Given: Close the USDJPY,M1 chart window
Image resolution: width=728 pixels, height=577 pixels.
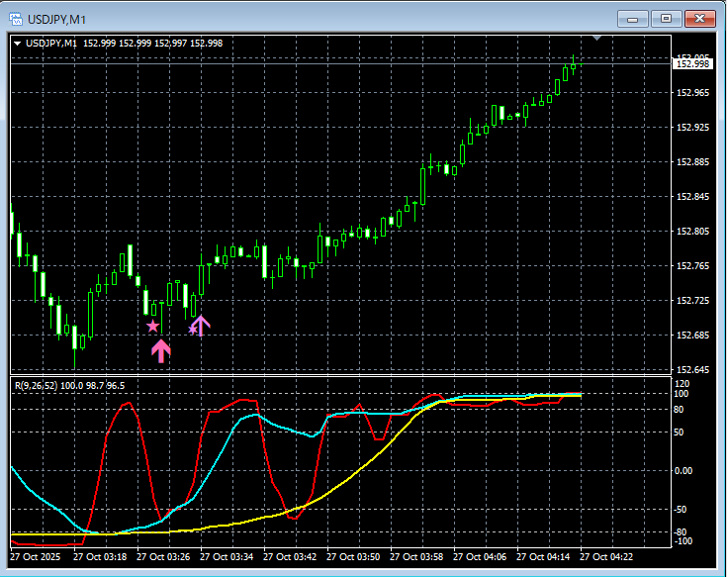Looking at the screenshot, I should [x=699, y=18].
